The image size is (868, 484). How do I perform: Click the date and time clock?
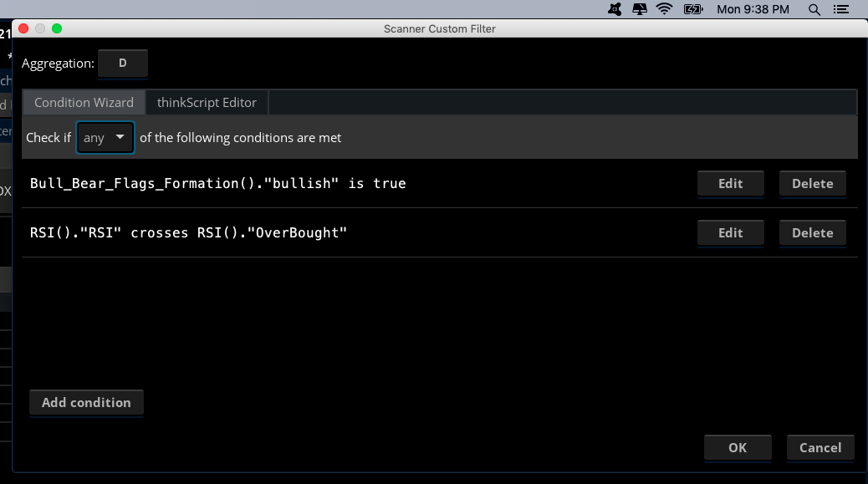pyautogui.click(x=753, y=9)
